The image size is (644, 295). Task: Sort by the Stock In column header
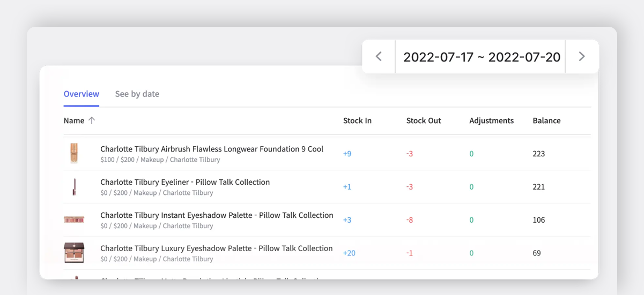(x=357, y=120)
